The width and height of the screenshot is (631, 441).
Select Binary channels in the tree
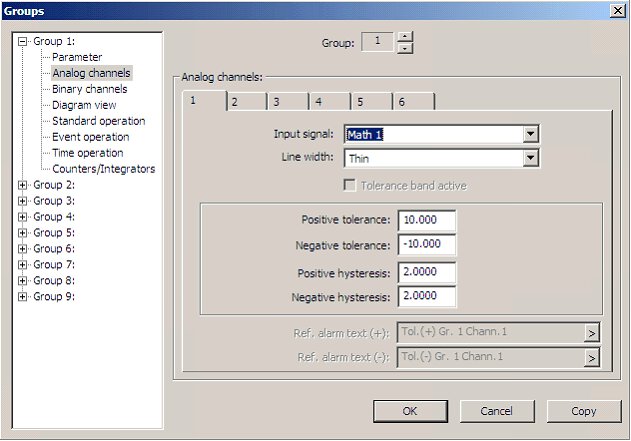pyautogui.click(x=90, y=89)
